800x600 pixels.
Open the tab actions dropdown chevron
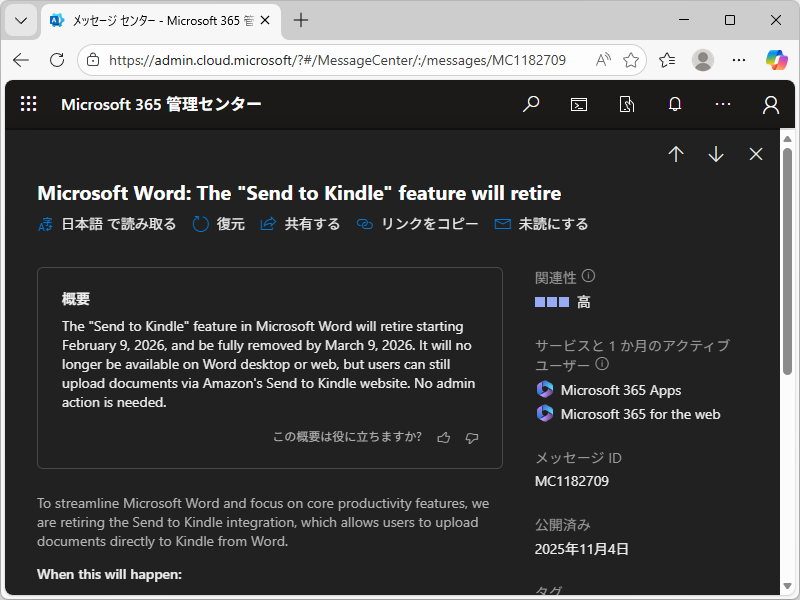point(21,20)
